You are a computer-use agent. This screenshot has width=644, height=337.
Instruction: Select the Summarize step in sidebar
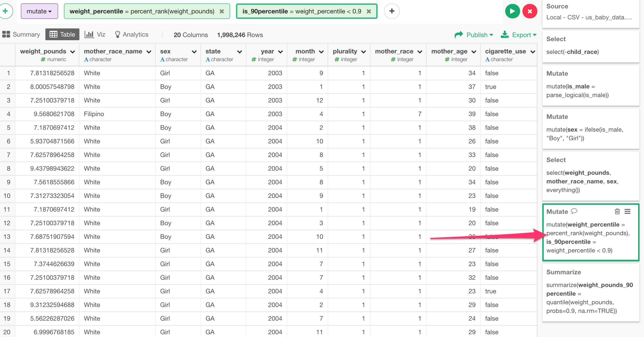coord(590,293)
